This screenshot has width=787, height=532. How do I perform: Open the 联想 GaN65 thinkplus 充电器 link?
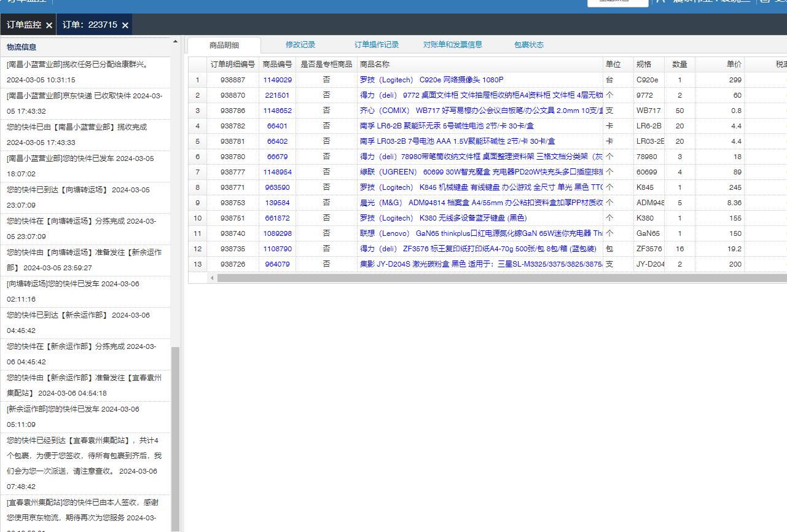click(481, 233)
